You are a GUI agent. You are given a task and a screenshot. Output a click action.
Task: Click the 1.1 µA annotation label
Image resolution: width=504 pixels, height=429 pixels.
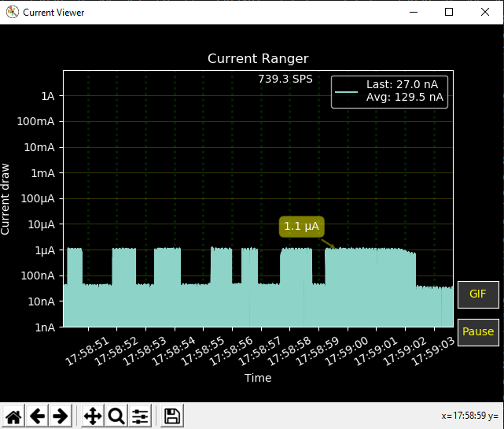point(301,226)
